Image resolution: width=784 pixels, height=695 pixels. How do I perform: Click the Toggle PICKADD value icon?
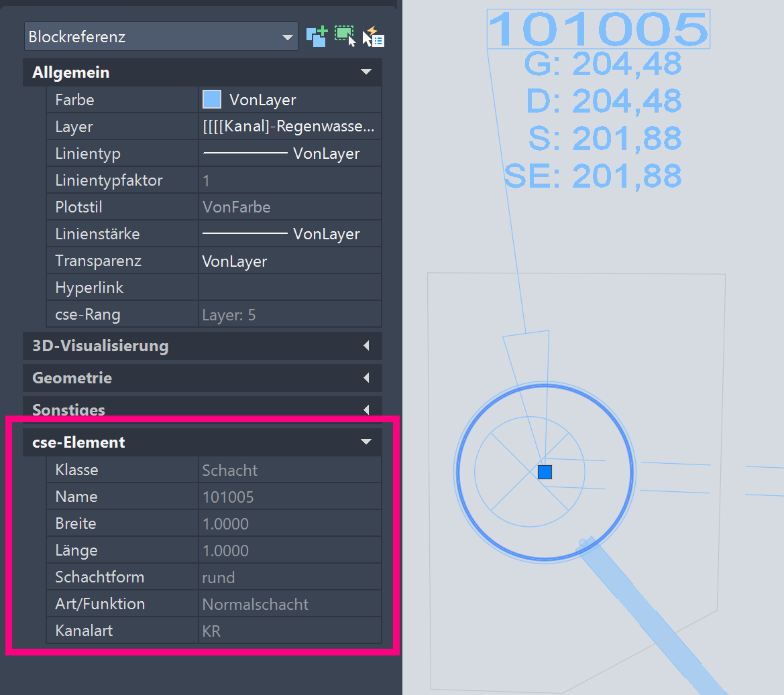click(317, 36)
